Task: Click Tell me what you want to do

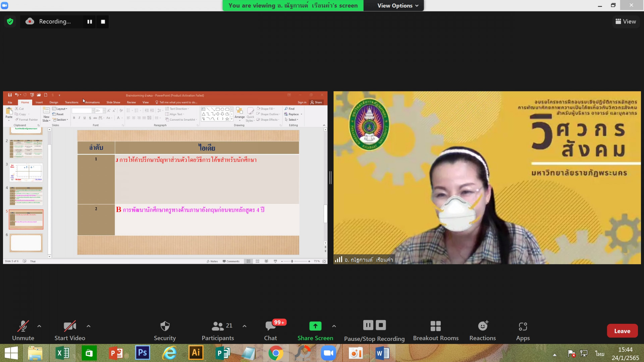Action: (176, 103)
